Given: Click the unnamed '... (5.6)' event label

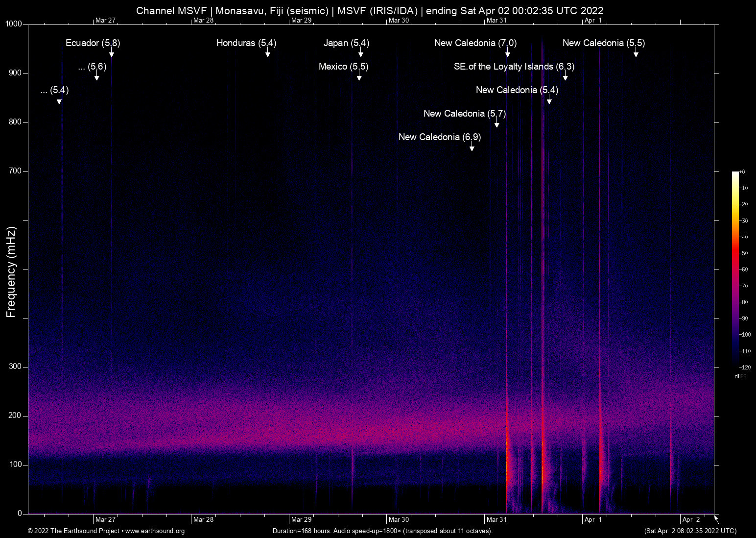Looking at the screenshot, I should 92,67.
